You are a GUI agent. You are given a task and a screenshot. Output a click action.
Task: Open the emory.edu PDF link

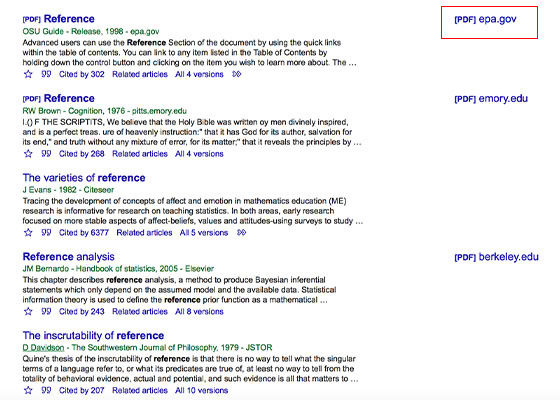(491, 99)
